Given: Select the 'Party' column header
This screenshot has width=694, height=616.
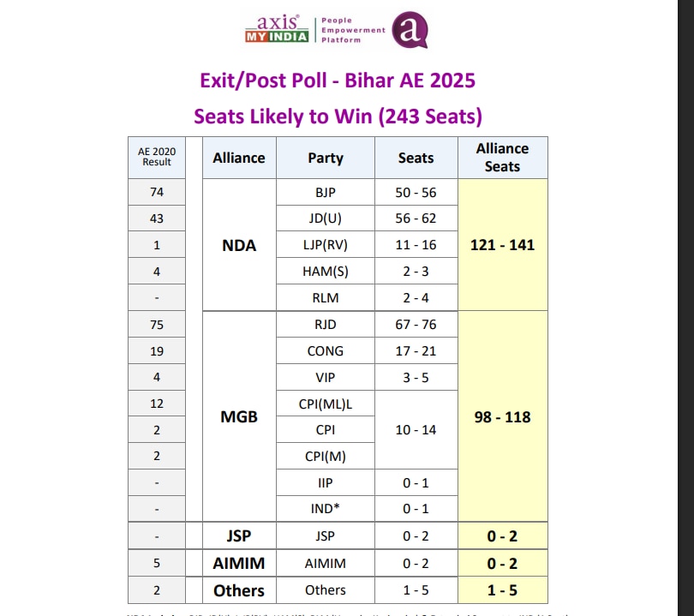Looking at the screenshot, I should coord(326,158).
